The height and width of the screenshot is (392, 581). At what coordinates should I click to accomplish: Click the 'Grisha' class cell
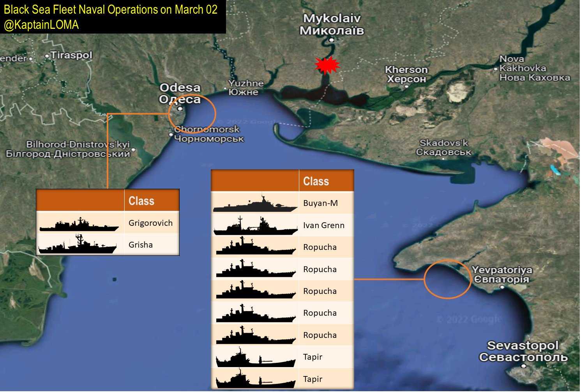click(x=152, y=244)
